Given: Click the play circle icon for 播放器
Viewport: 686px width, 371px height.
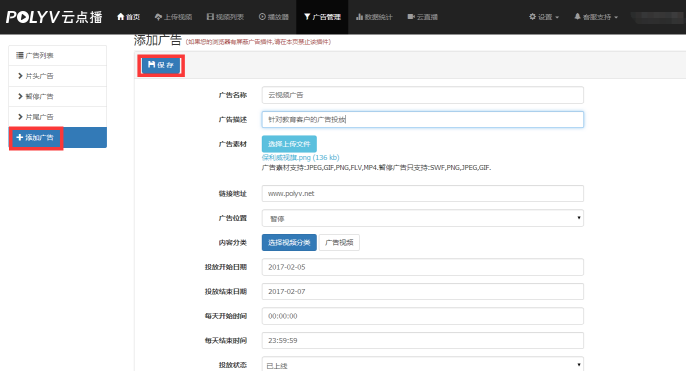Looking at the screenshot, I should click(x=262, y=17).
